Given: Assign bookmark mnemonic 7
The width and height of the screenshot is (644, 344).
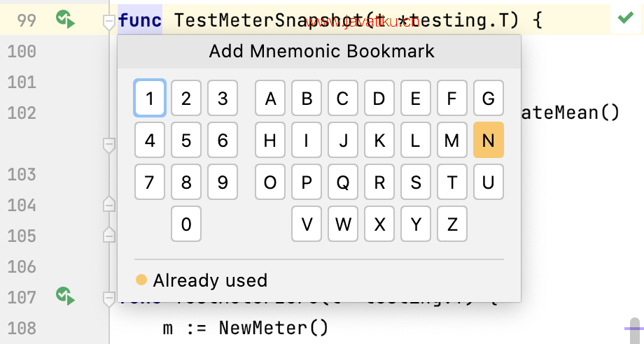Looking at the screenshot, I should coord(150,182).
